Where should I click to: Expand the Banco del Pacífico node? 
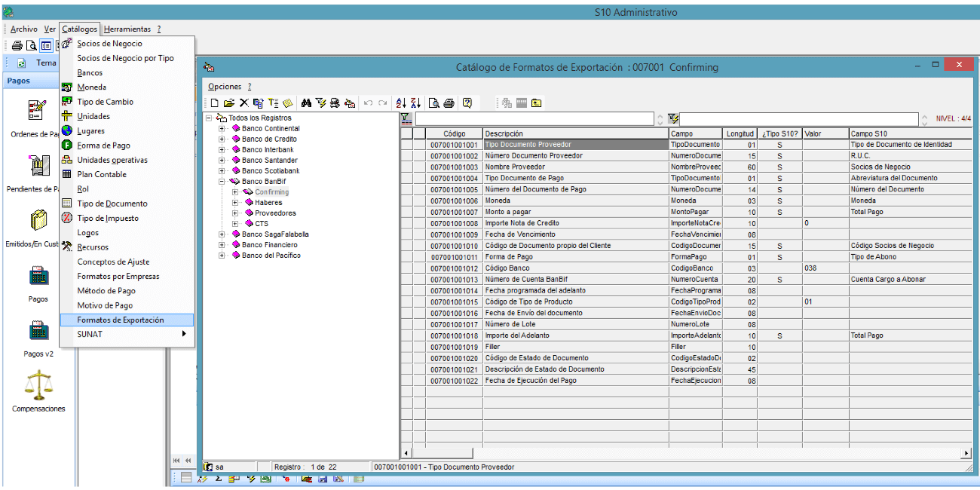click(222, 256)
